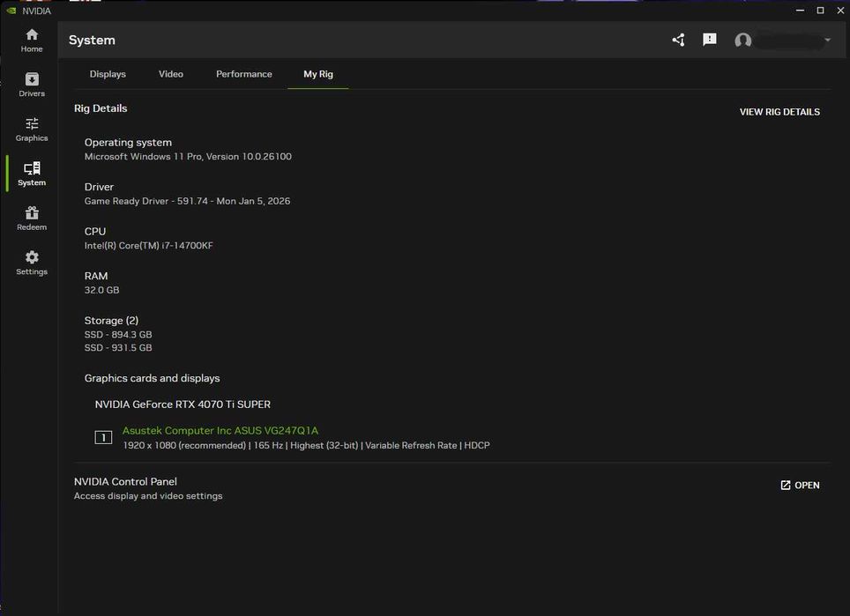Close the NVIDIA app window

coord(840,11)
